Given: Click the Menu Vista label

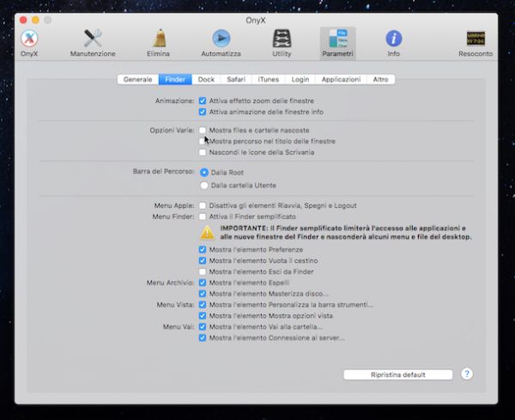Looking at the screenshot, I should (x=175, y=305).
